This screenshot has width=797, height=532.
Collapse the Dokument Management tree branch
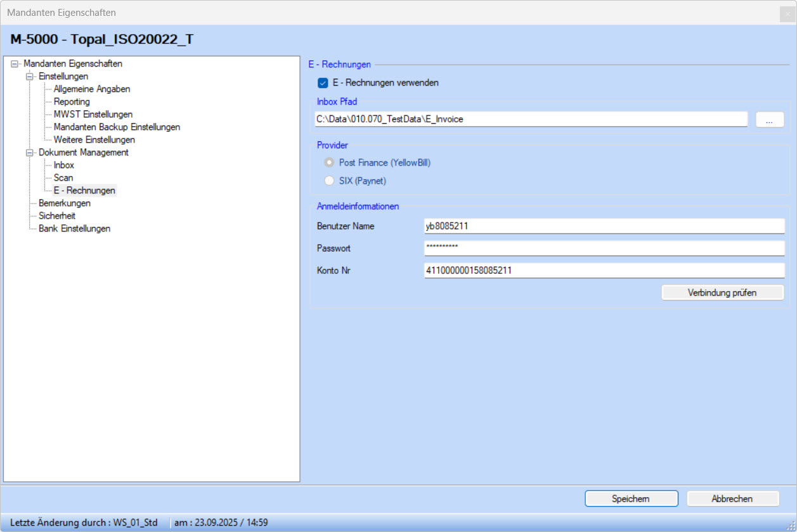(29, 153)
